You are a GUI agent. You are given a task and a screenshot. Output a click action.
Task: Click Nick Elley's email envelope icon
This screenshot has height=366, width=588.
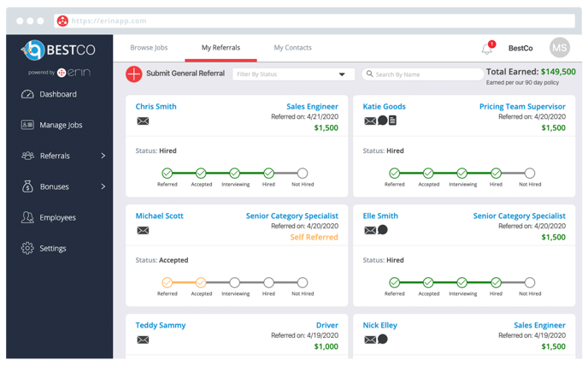370,339
